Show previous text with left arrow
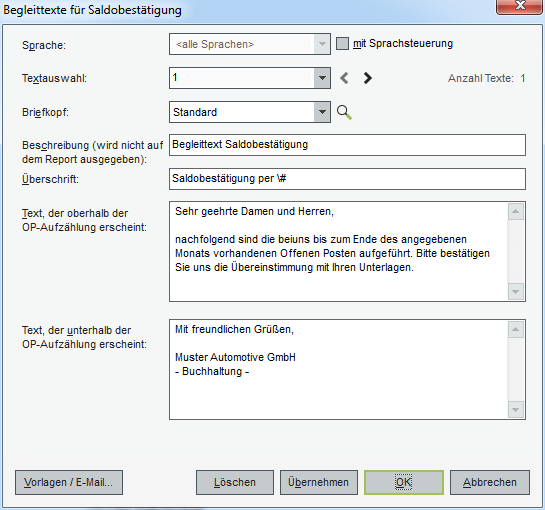The image size is (545, 510). click(x=344, y=78)
